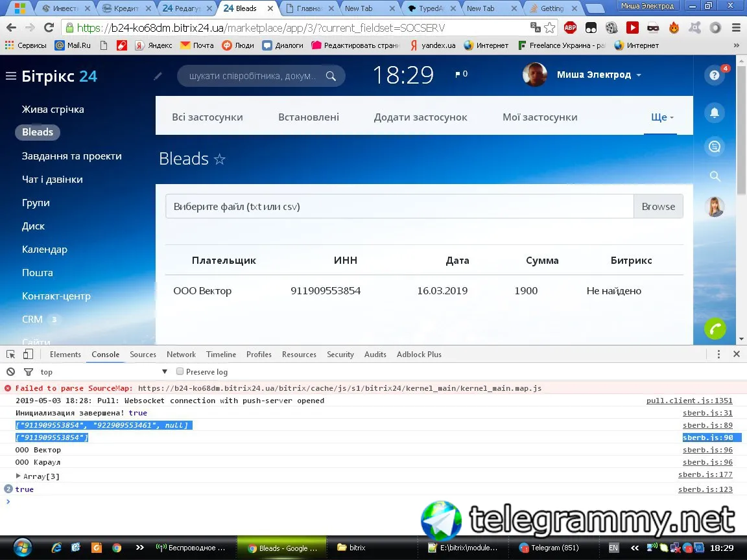Open the console top context dropdown
This screenshot has width=747, height=560.
coord(104,371)
